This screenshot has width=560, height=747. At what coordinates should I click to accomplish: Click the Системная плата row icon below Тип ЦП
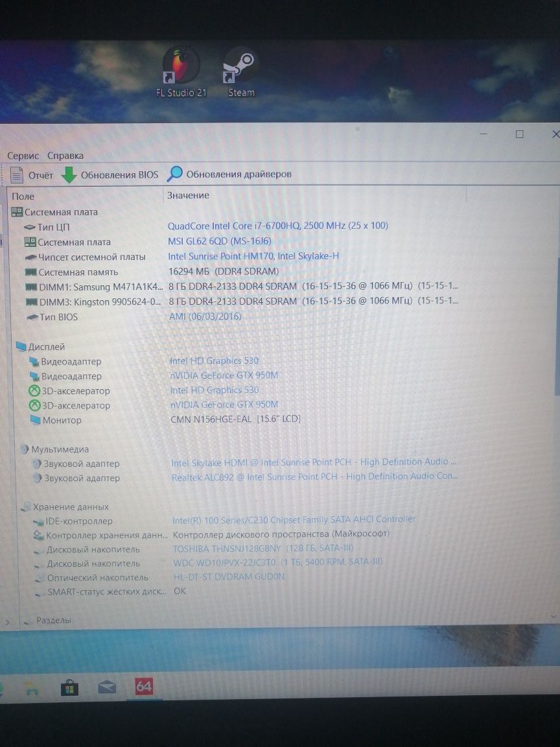(30, 242)
